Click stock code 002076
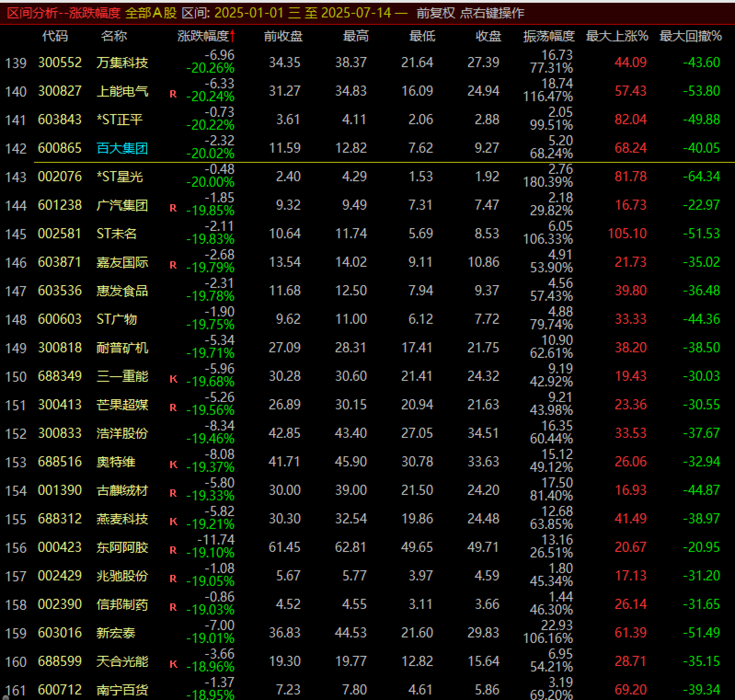Screen dimensions: 735x700 pyautogui.click(x=60, y=177)
